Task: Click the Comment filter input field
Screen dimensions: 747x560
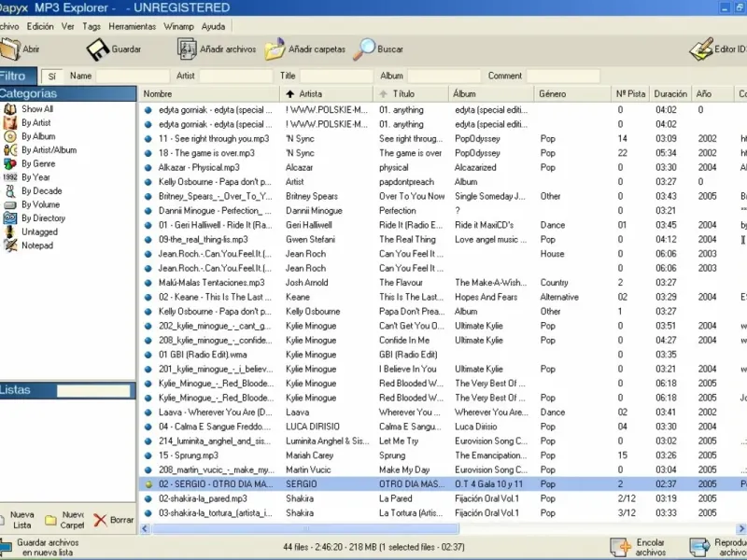Action: click(563, 77)
